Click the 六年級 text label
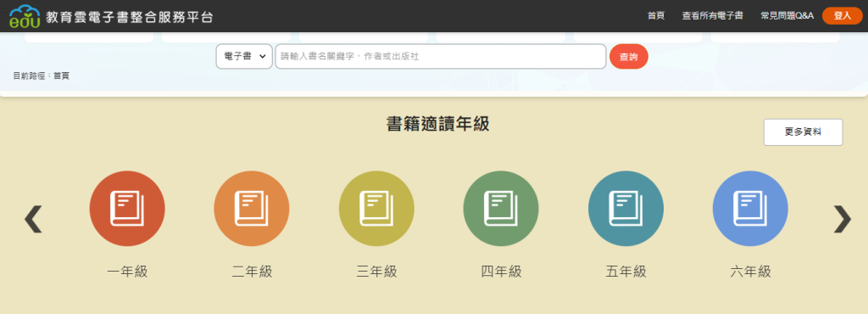This screenshot has width=868, height=314. click(750, 272)
